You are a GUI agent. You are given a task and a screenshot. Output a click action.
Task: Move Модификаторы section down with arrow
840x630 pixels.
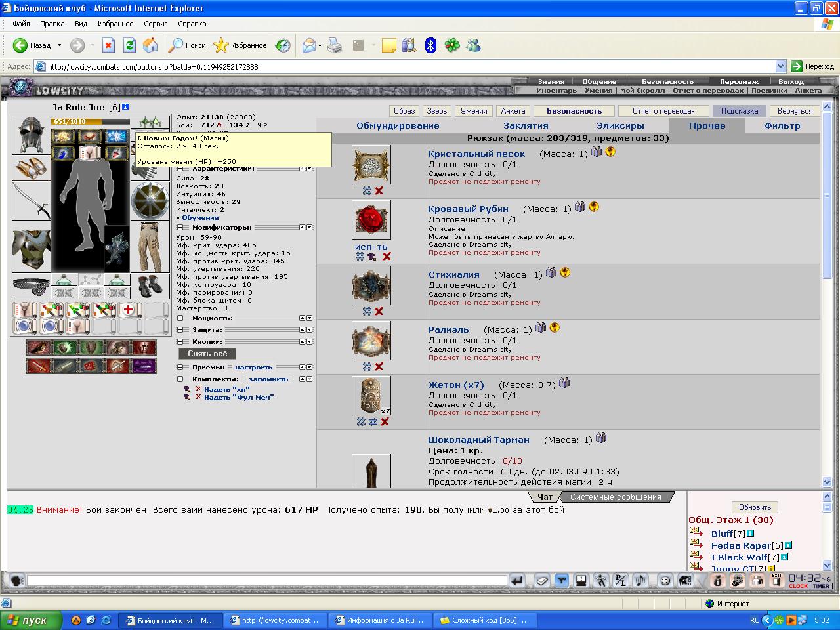pyautogui.click(x=310, y=228)
